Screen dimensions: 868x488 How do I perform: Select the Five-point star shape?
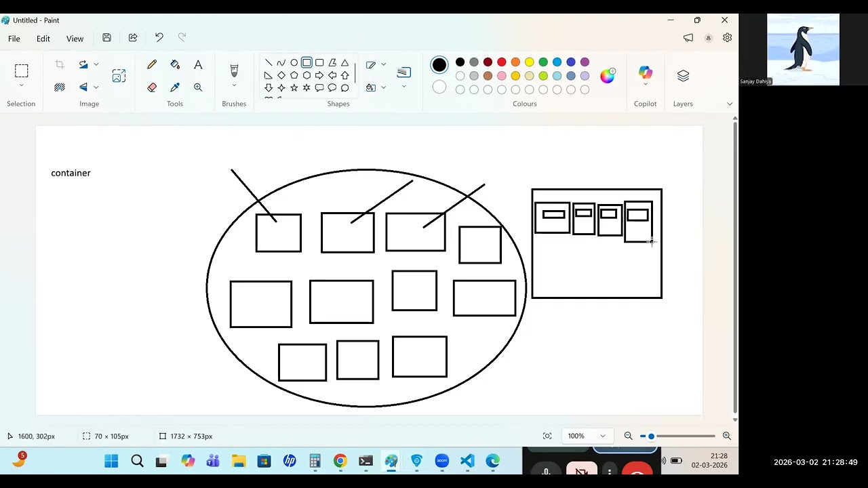click(x=294, y=88)
